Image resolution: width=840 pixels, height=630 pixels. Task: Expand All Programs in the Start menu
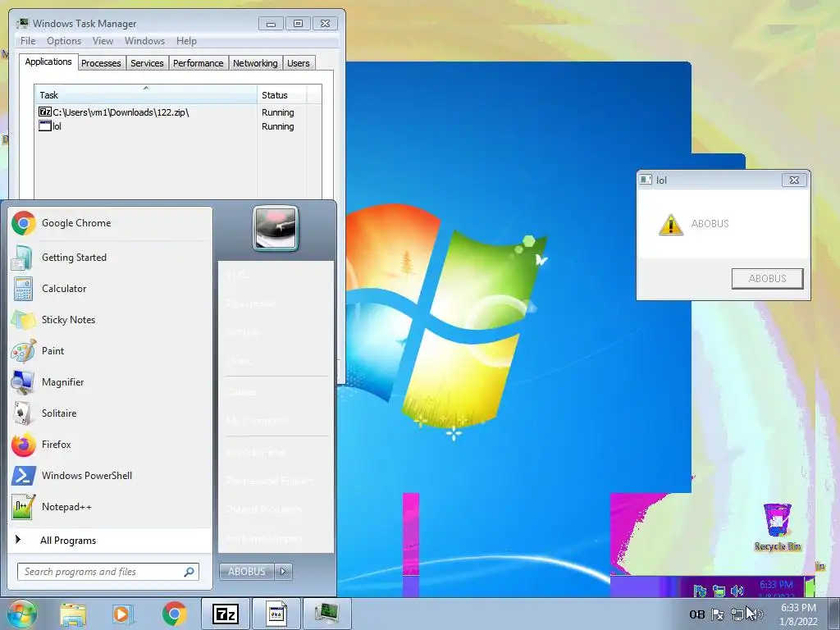(110, 540)
